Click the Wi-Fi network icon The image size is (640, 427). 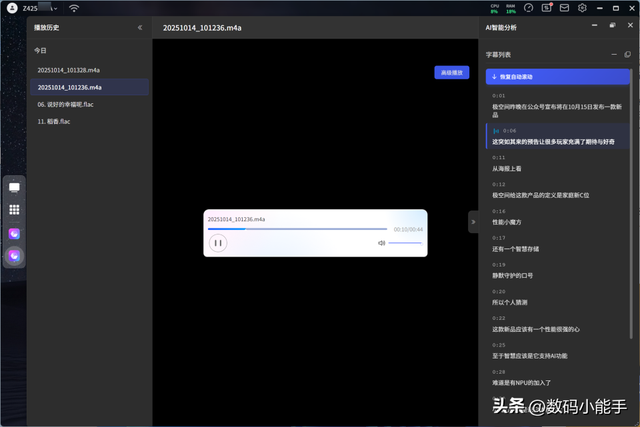coord(74,8)
